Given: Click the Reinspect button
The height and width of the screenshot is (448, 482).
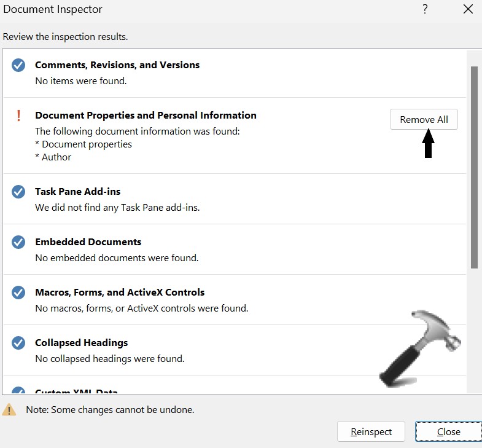Looking at the screenshot, I should pos(371,431).
